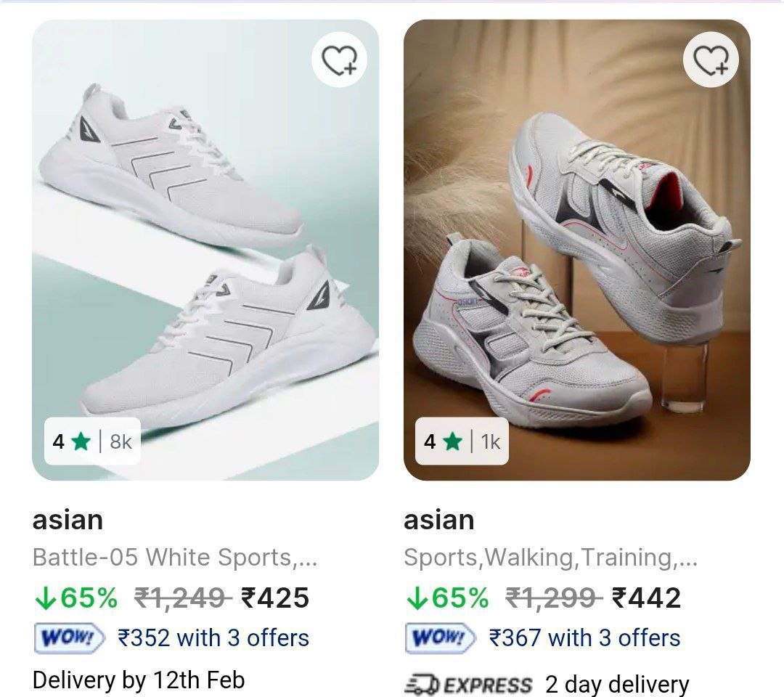
Task: Tap the asian brand name above Battle-05
Action: 68,520
